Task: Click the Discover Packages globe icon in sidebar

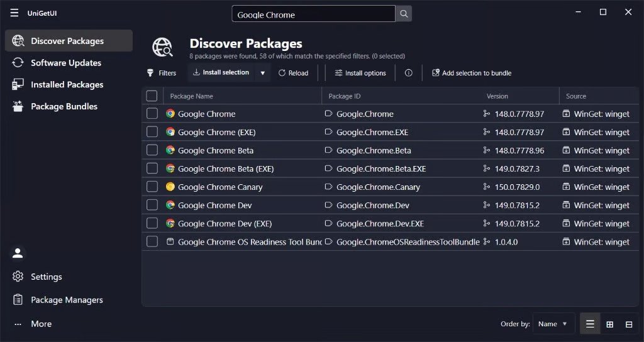Action: [x=18, y=41]
